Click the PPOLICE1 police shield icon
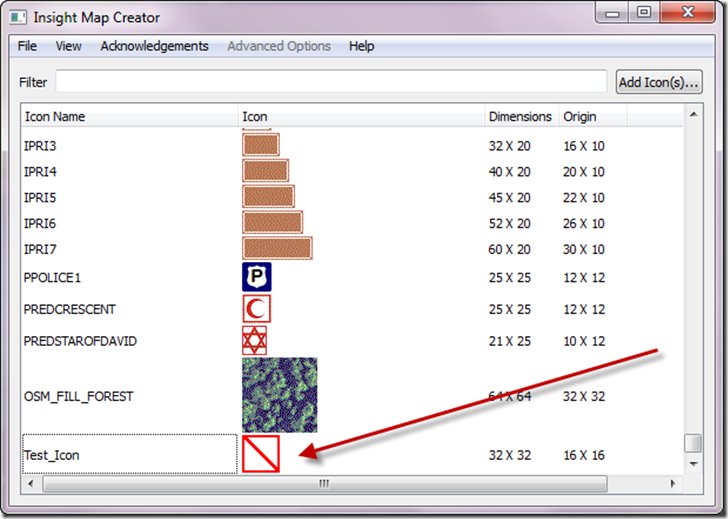The image size is (728, 519). tap(256, 277)
